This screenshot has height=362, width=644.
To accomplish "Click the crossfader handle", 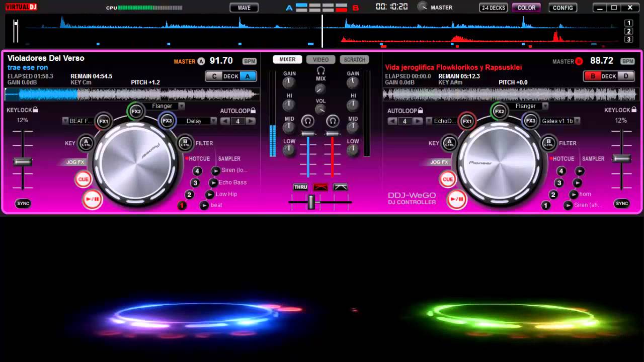I will pyautogui.click(x=311, y=202).
